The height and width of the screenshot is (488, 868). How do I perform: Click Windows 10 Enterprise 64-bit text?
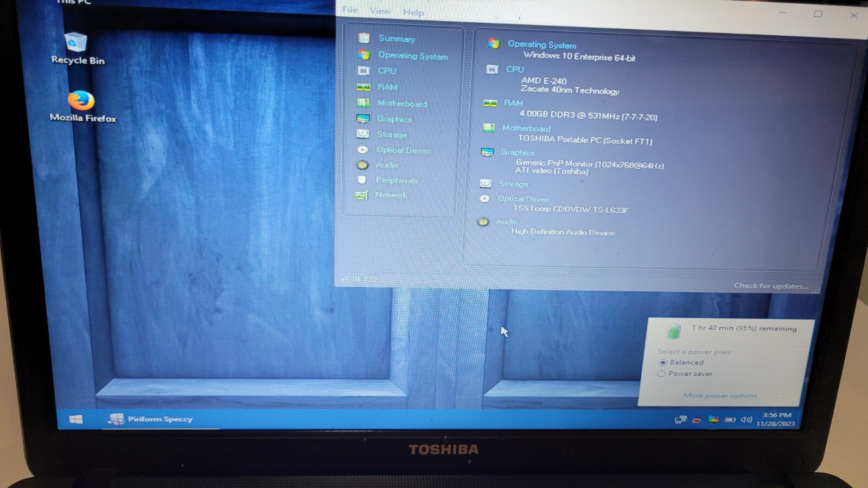click(579, 56)
